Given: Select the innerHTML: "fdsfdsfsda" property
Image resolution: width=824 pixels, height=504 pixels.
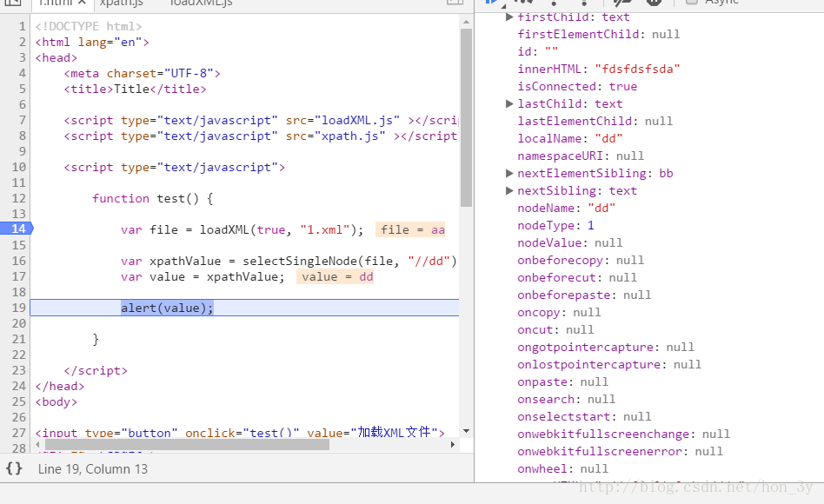Looking at the screenshot, I should (599, 69).
